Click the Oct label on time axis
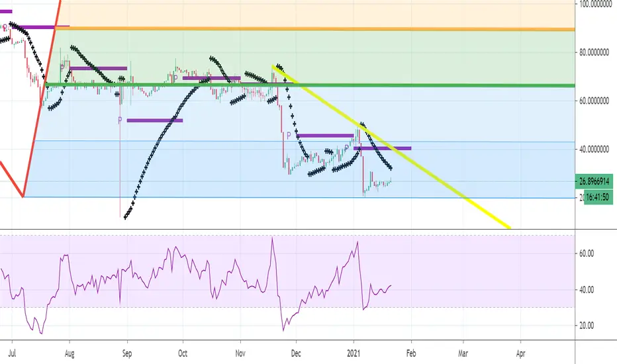Viewport: 617px width, 364px height. point(183,353)
